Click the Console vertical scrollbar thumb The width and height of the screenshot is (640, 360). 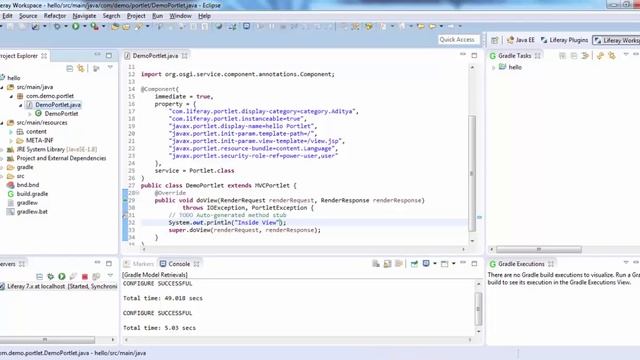coord(478,309)
